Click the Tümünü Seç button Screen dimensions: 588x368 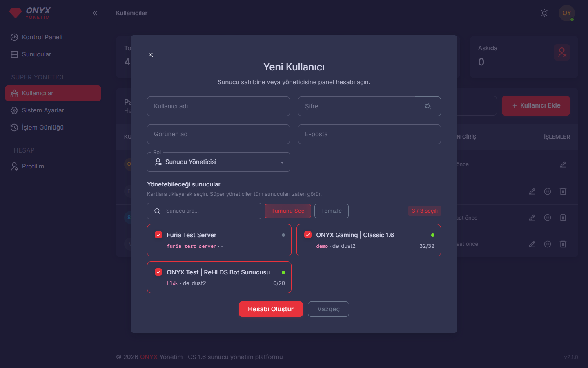tap(288, 211)
